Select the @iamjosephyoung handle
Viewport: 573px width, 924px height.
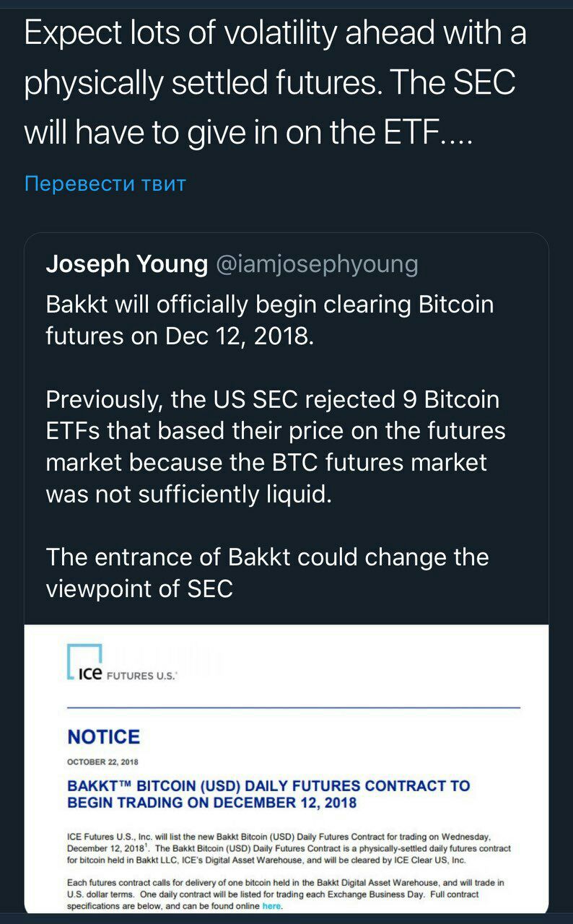tap(317, 265)
